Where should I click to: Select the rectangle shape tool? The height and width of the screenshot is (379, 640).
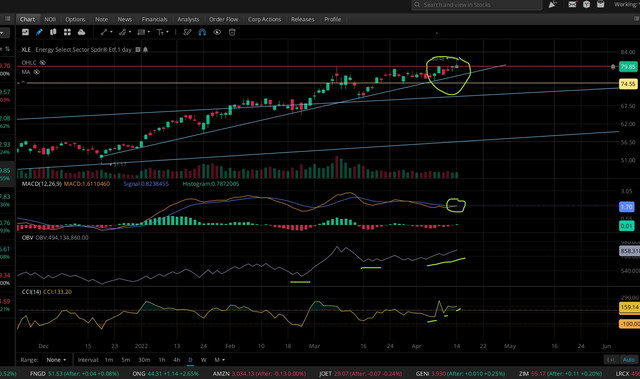click(141, 32)
